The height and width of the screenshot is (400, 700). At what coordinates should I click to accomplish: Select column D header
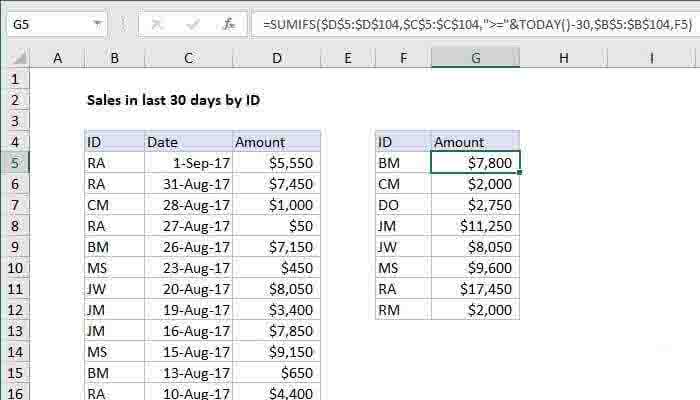pos(276,60)
